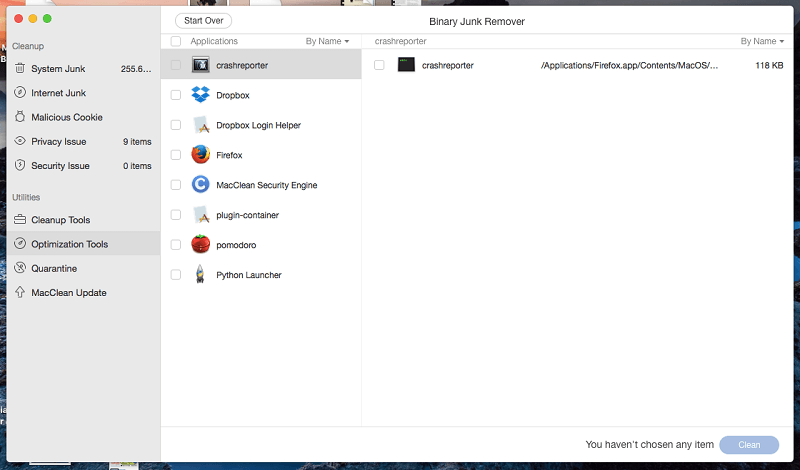Click the Internet Junk compass icon
Viewport: 800px width, 470px height.
[x=20, y=92]
